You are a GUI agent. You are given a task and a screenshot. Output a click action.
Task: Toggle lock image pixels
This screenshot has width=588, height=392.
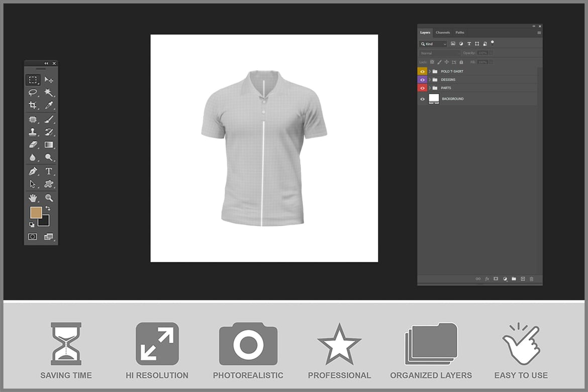(x=439, y=62)
